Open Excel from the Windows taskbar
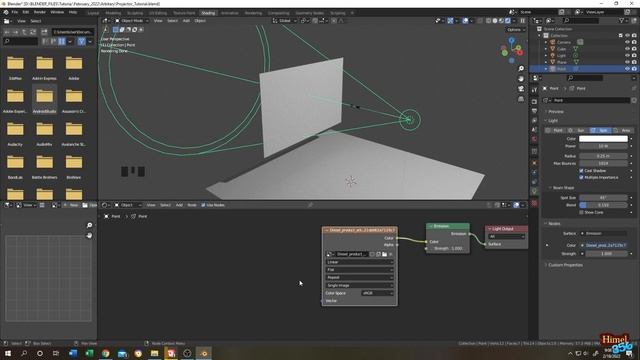This screenshot has height=360, width=640. [x=89, y=353]
